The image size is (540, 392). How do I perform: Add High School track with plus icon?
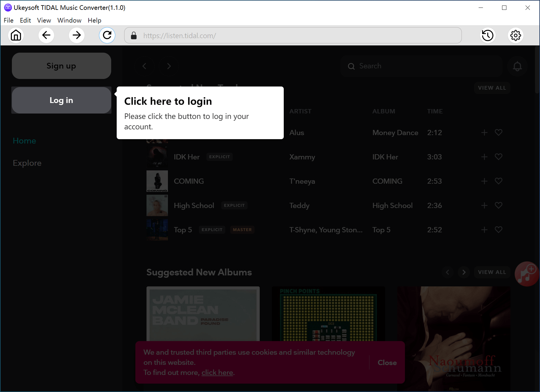click(484, 205)
